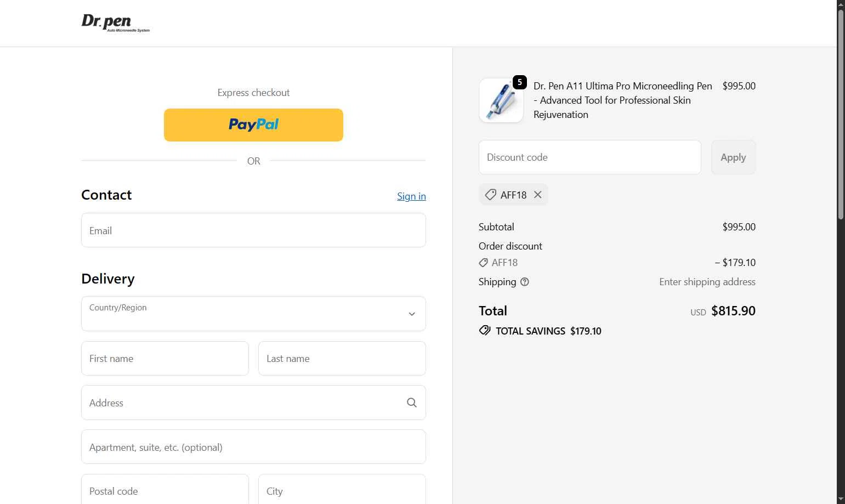Click the $815.90 total amount
The height and width of the screenshot is (504, 845).
click(733, 311)
